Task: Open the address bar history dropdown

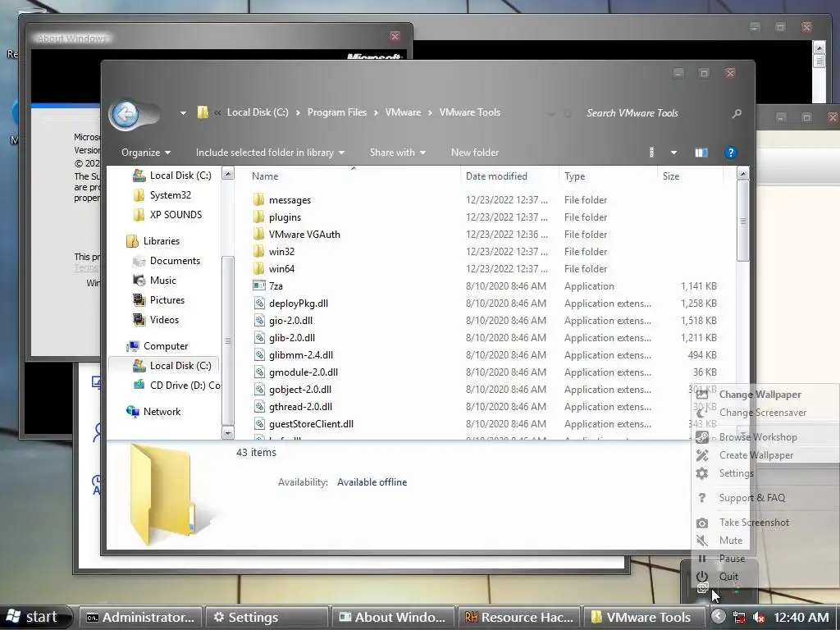Action: coord(550,113)
